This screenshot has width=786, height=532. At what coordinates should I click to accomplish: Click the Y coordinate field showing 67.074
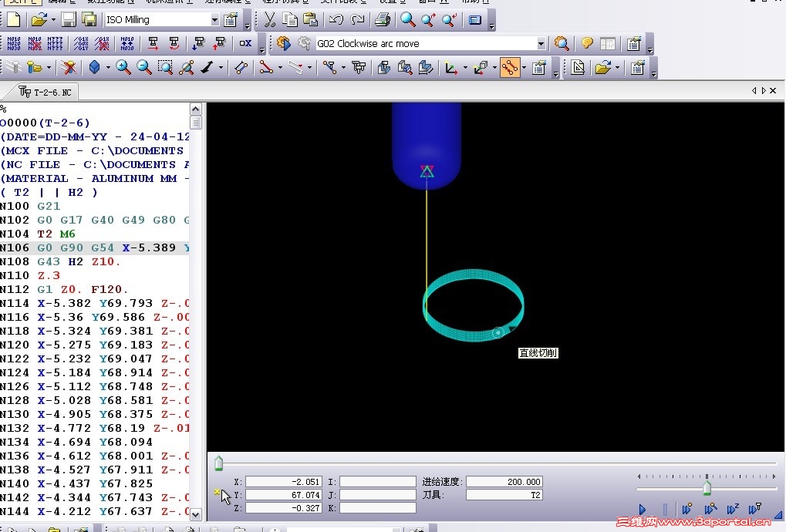283,495
